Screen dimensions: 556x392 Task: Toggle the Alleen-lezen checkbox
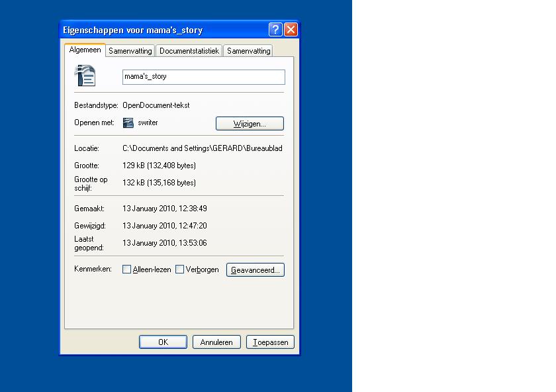click(x=126, y=269)
